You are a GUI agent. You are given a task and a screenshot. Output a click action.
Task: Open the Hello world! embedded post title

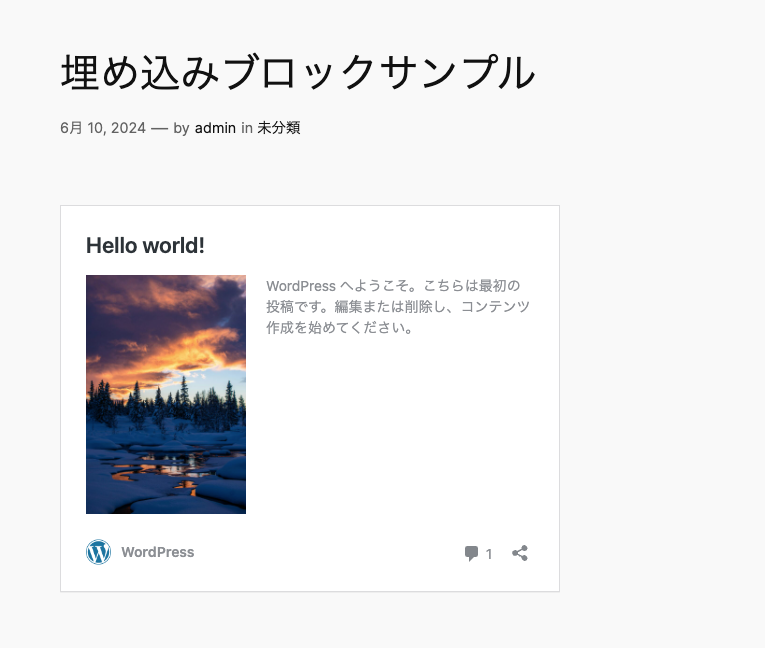click(x=145, y=245)
